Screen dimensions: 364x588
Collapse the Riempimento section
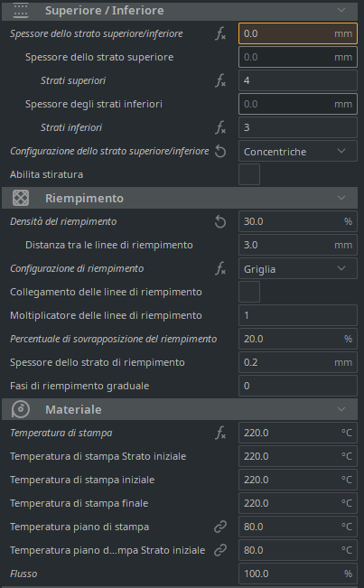[x=341, y=198]
